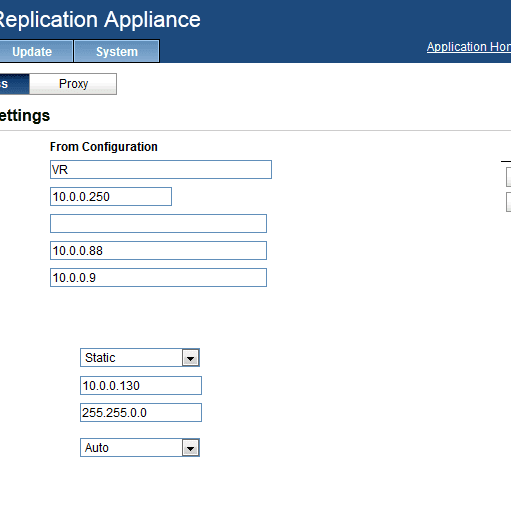This screenshot has height=511, width=511.
Task: Open the Update tab
Action: [x=36, y=51]
